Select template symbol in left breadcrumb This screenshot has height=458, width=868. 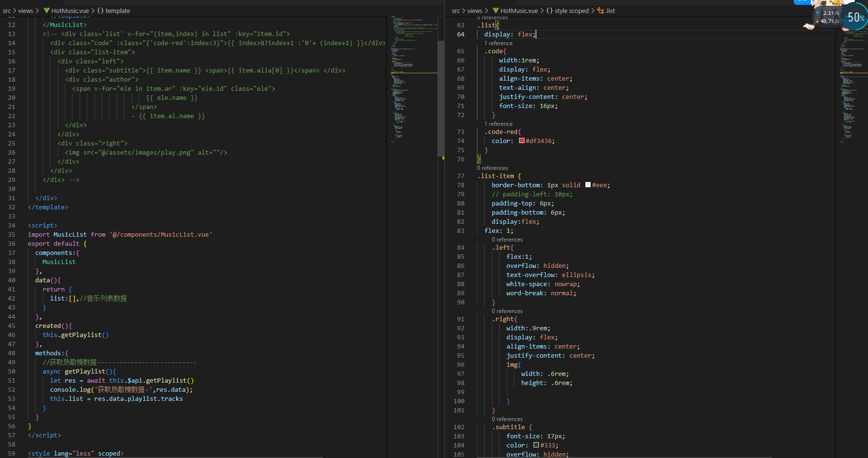point(118,11)
